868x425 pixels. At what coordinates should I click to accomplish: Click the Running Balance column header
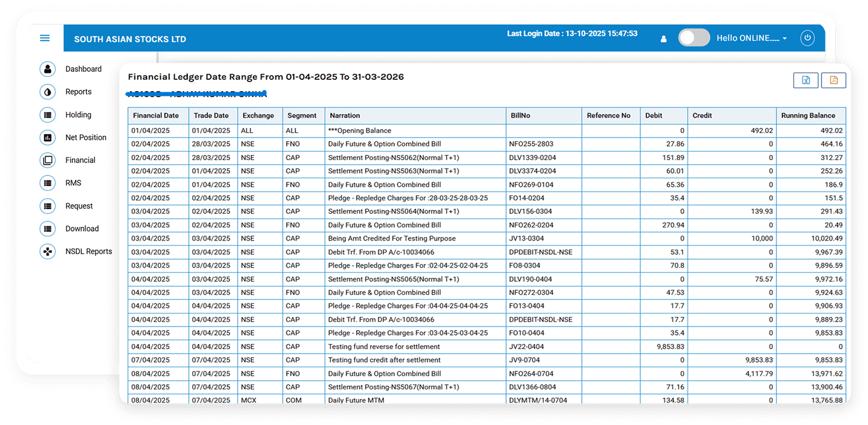807,115
